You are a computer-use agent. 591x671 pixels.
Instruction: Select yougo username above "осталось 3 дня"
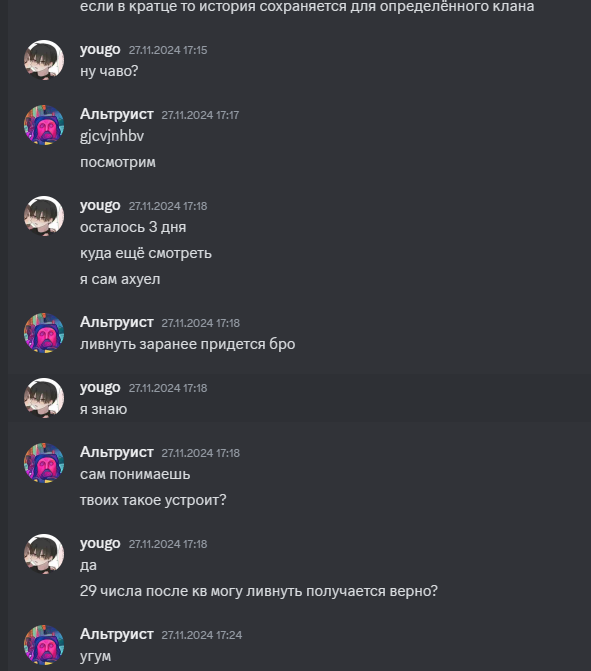[x=100, y=206]
